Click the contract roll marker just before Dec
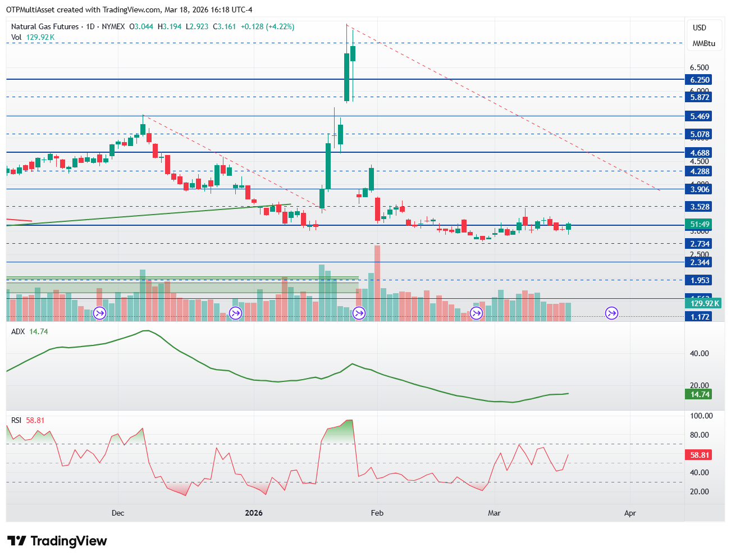 (100, 313)
